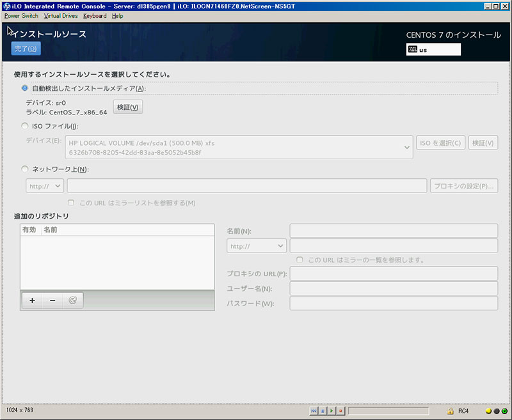The image size is (512, 420).
Task: Open the Keyboard menu
Action: (95, 16)
